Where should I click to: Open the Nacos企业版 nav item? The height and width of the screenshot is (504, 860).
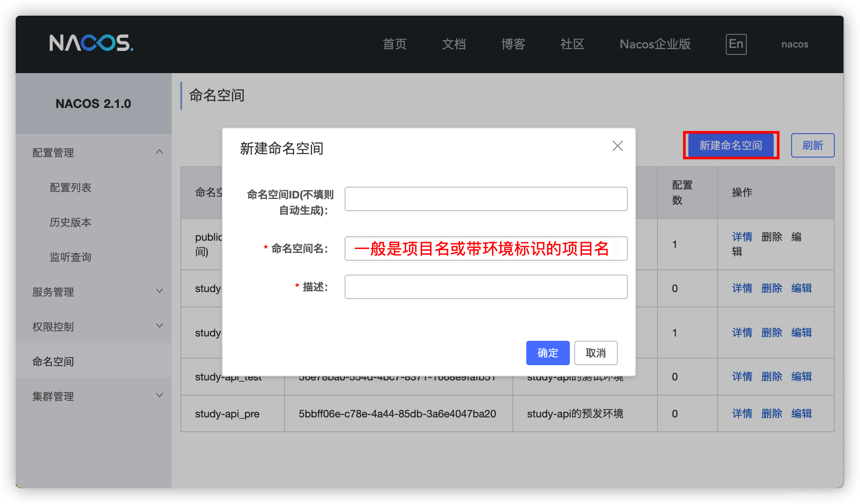click(655, 44)
